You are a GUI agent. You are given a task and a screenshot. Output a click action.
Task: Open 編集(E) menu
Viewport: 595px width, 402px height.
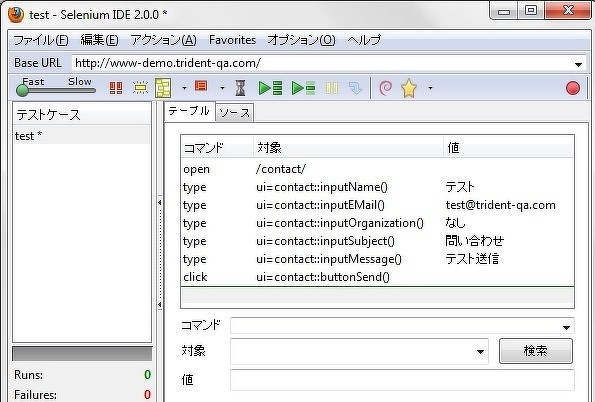(99, 40)
